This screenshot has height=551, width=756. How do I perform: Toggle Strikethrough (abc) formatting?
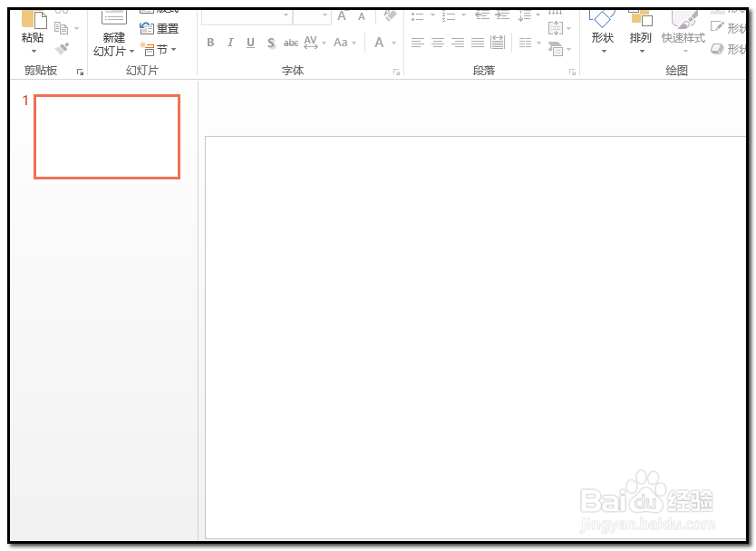click(291, 43)
